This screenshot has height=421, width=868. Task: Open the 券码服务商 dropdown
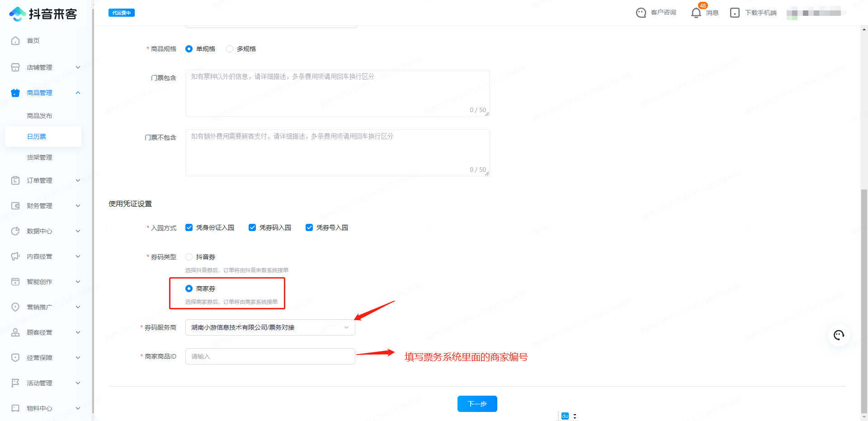tap(270, 327)
